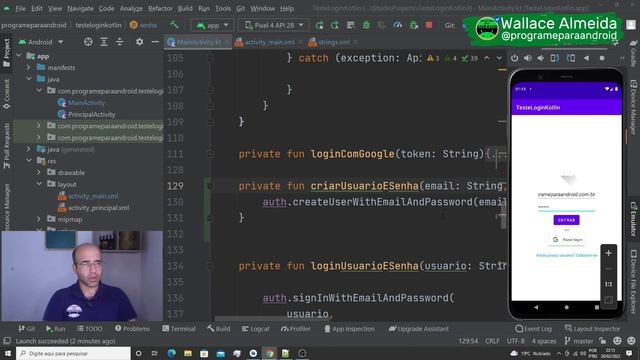Screen dimensions: 640x360
Task: Click the Make Project hammer icon
Action: (174, 25)
